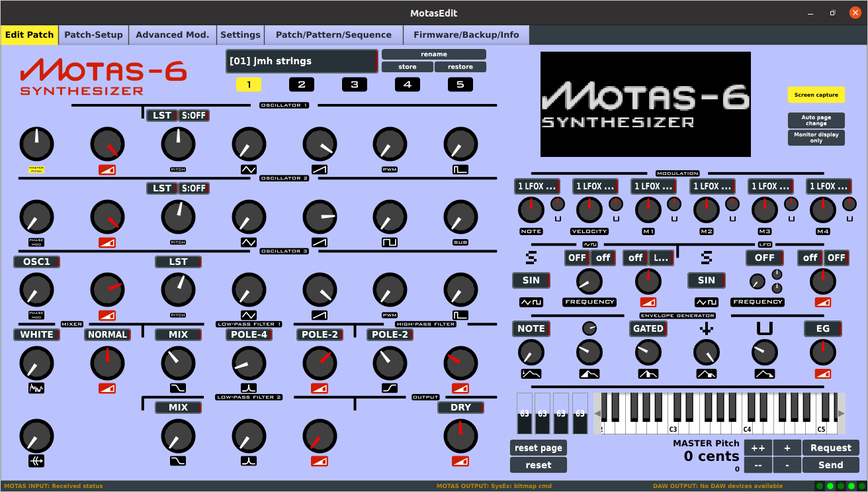Click the reset page button

539,448
